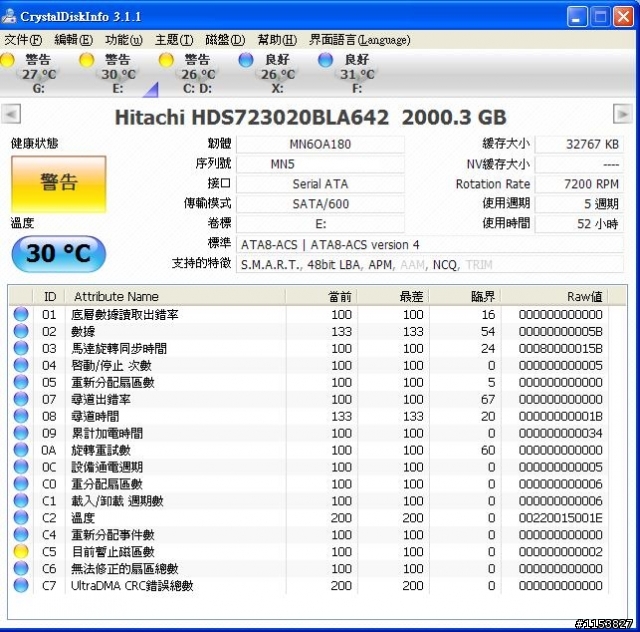Click the ATA8-ACS standard field
Image resolution: width=640 pixels, height=632 pixels.
click(x=430, y=245)
